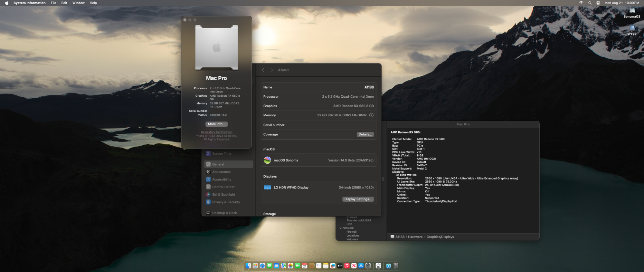Open the Photos app in Dock
The height and width of the screenshot is (272, 644).
pos(290,266)
